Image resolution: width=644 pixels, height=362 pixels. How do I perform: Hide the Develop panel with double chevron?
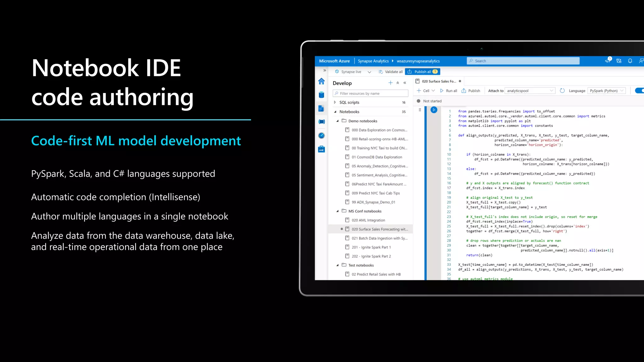coord(405,83)
